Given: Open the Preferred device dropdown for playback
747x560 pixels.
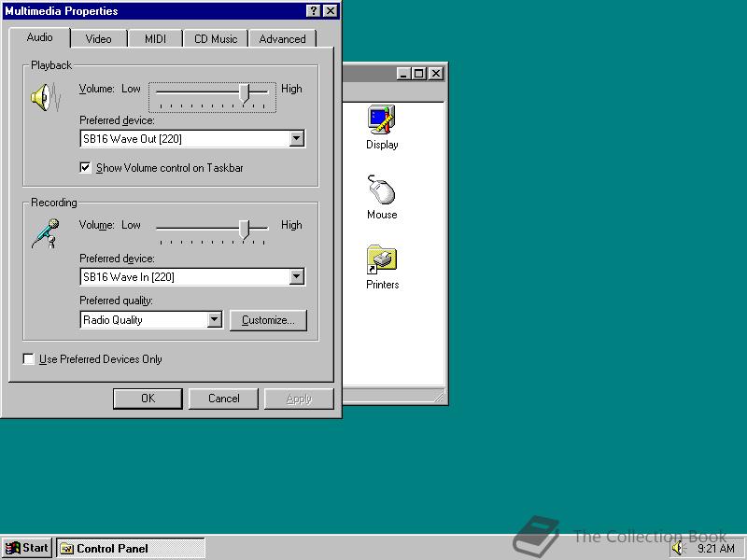Looking at the screenshot, I should point(297,138).
